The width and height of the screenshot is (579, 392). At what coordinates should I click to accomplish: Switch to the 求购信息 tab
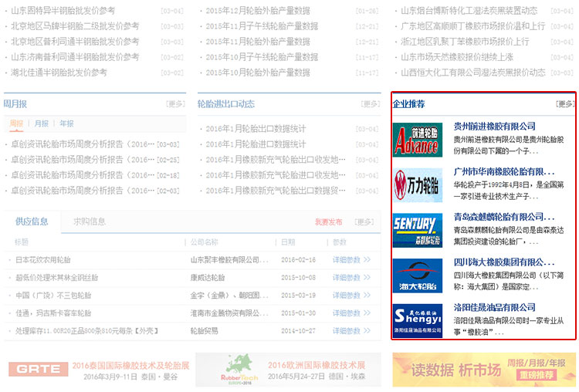click(90, 221)
